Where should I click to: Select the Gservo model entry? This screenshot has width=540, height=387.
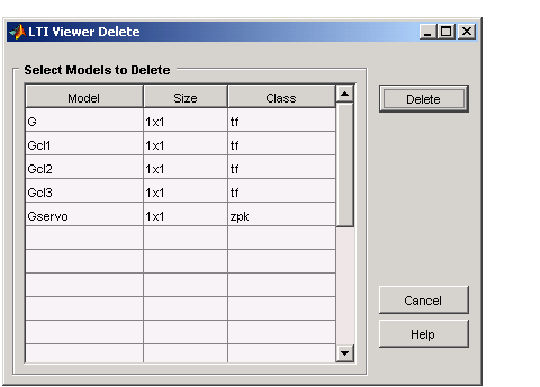180,215
